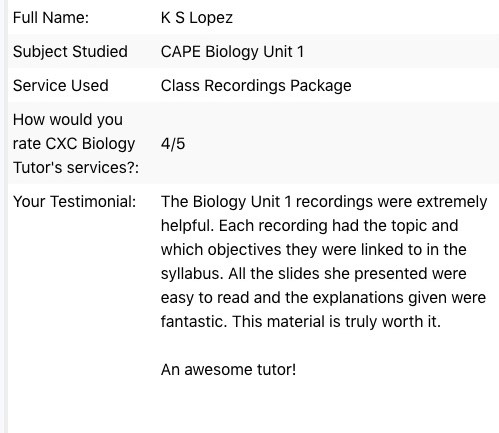
Task: Click the 'An awesome tutor!' sentence
Action: click(x=228, y=370)
